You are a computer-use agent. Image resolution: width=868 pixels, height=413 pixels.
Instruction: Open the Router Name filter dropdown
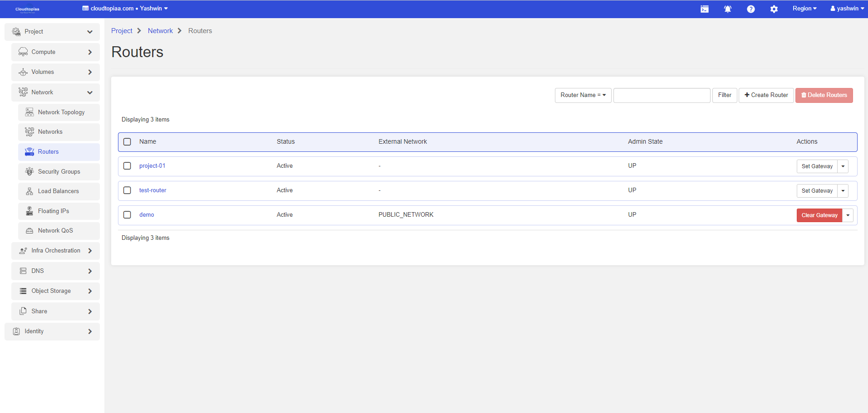click(583, 95)
